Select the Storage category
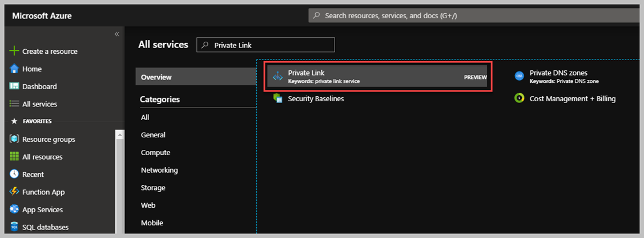The width and height of the screenshot is (644, 238). pyautogui.click(x=153, y=188)
